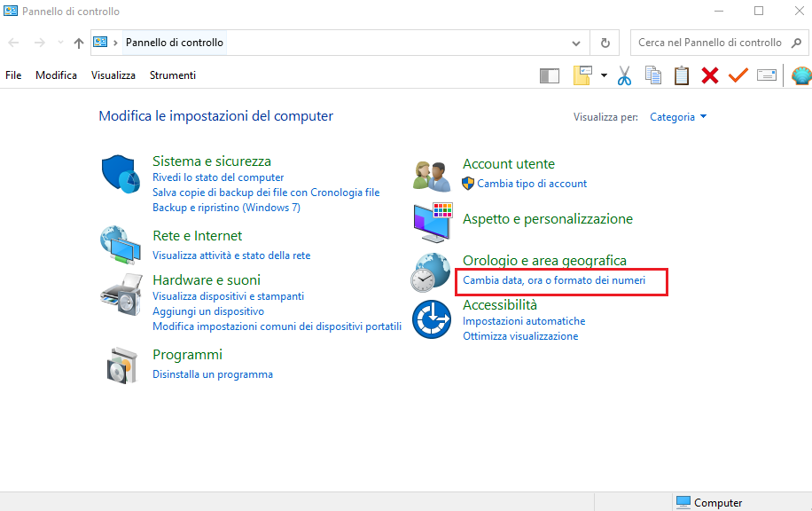Open the Categoria view dropdown
The image size is (812, 511).
pos(678,117)
